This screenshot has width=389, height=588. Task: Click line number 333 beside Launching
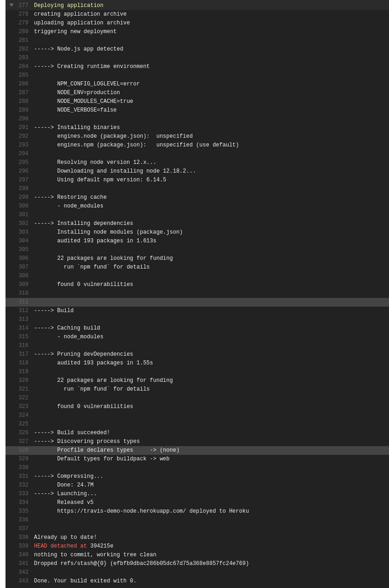24,494
